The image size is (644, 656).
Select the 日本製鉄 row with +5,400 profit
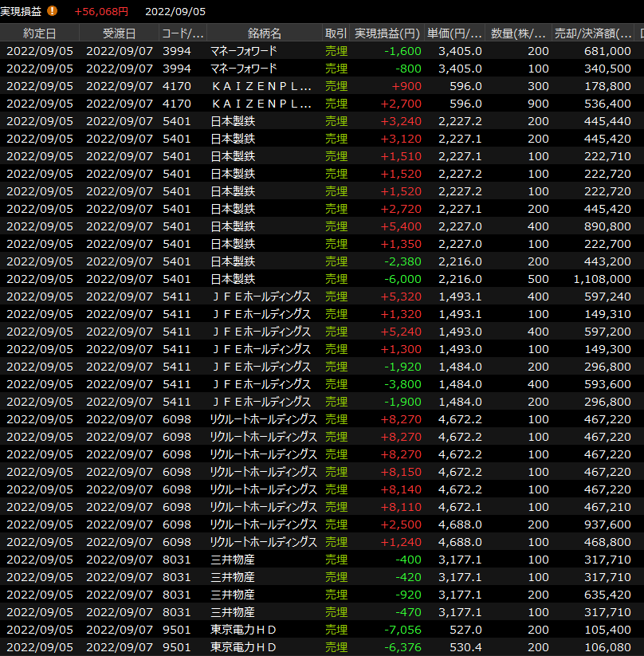click(x=319, y=226)
